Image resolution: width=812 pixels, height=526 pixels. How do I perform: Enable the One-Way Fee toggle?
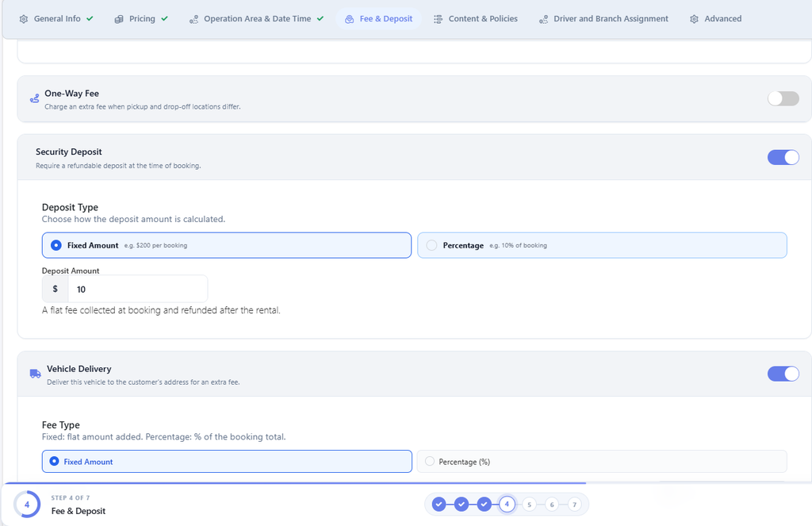point(783,98)
